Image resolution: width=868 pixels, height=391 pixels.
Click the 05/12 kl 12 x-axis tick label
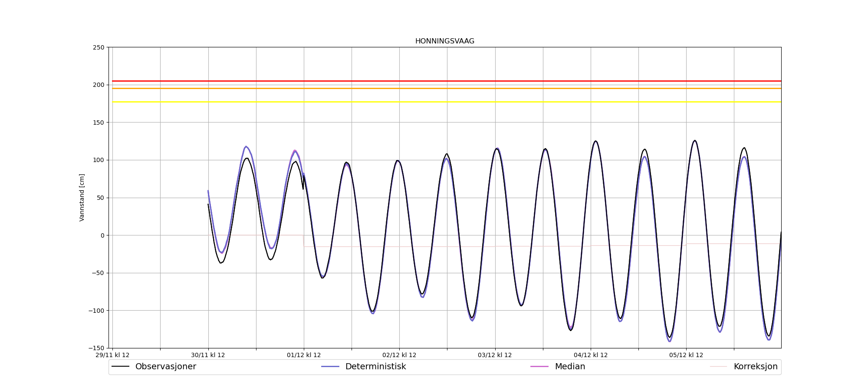tap(686, 355)
